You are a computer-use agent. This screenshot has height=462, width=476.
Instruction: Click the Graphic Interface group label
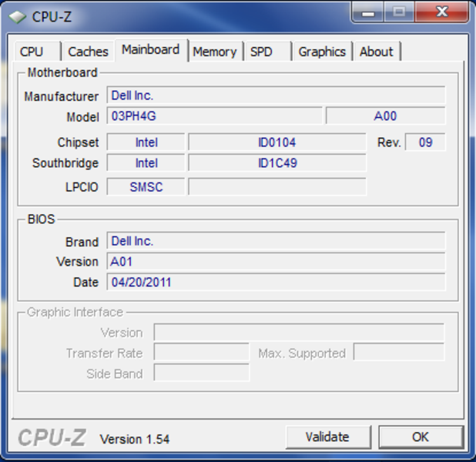click(75, 312)
